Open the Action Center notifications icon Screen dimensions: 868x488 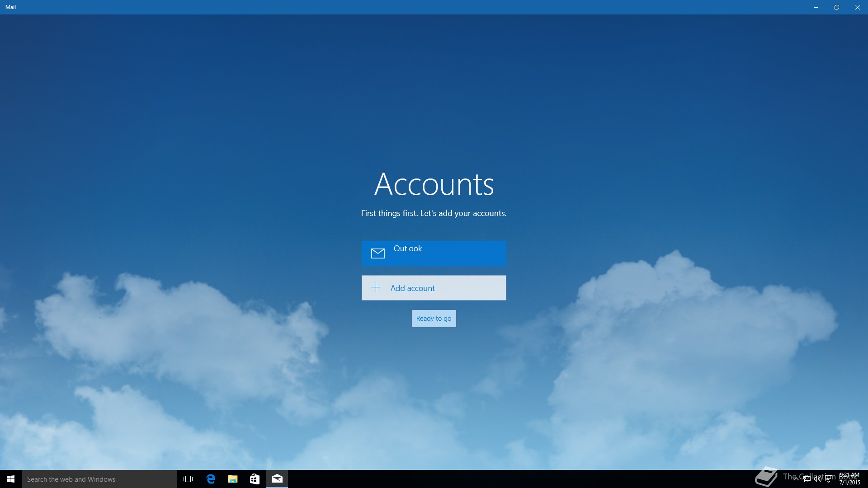(x=829, y=479)
